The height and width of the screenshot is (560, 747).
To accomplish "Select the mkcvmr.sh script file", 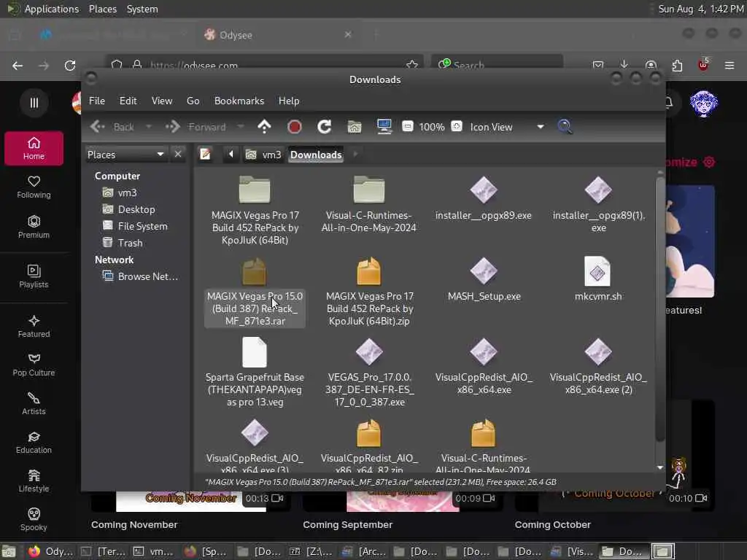I will pyautogui.click(x=598, y=279).
